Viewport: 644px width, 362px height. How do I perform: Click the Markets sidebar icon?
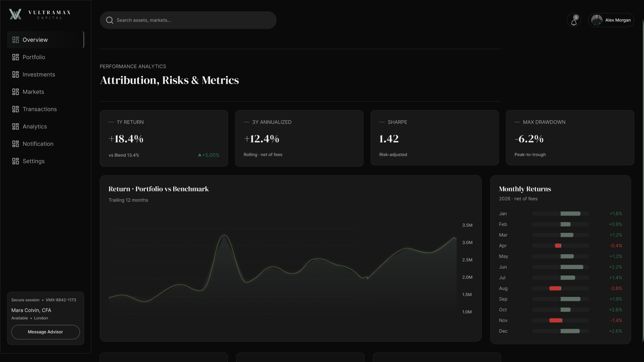point(16,92)
